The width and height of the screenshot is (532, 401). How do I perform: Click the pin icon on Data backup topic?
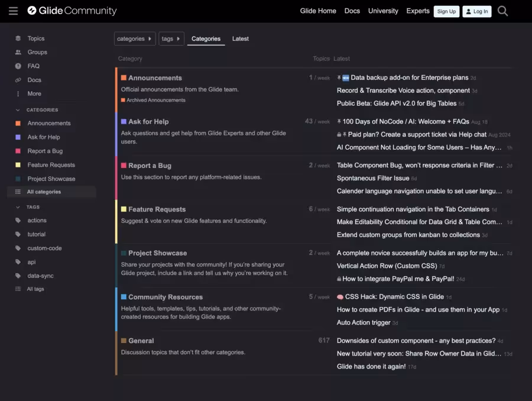point(339,77)
